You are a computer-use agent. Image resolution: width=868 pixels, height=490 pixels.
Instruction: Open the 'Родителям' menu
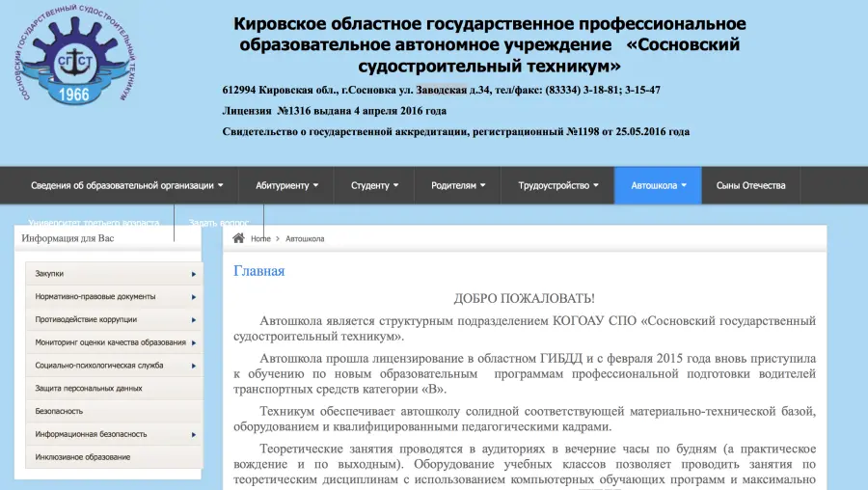(458, 185)
